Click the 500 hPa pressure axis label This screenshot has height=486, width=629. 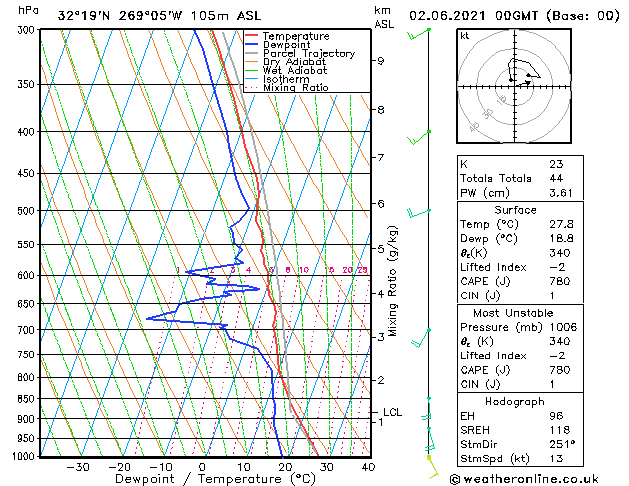tap(26, 211)
